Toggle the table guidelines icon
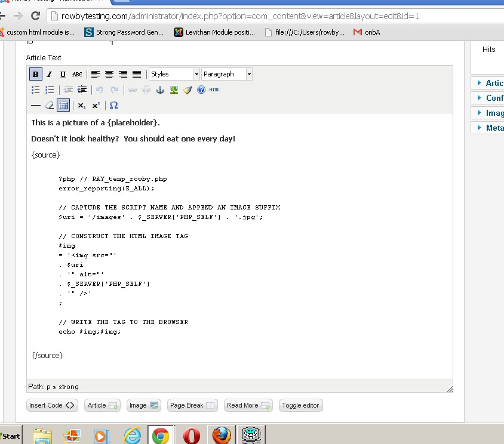The width and height of the screenshot is (504, 444). pyautogui.click(x=63, y=106)
